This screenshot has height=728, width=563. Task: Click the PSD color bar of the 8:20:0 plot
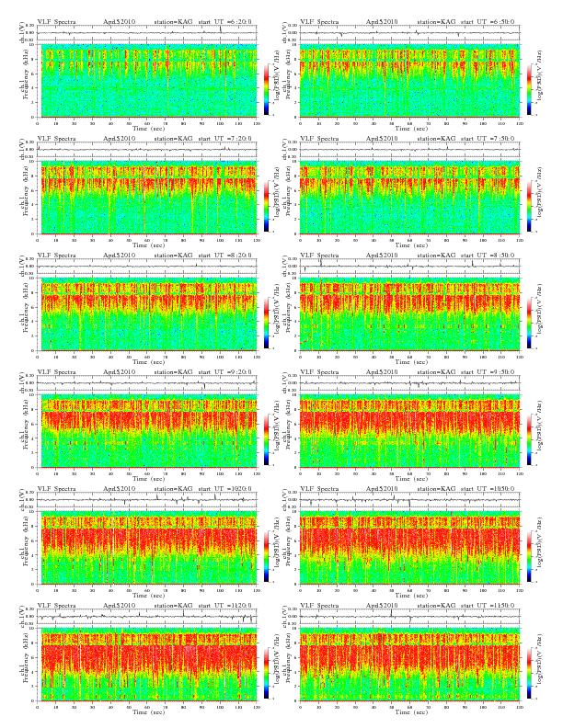tap(266, 323)
